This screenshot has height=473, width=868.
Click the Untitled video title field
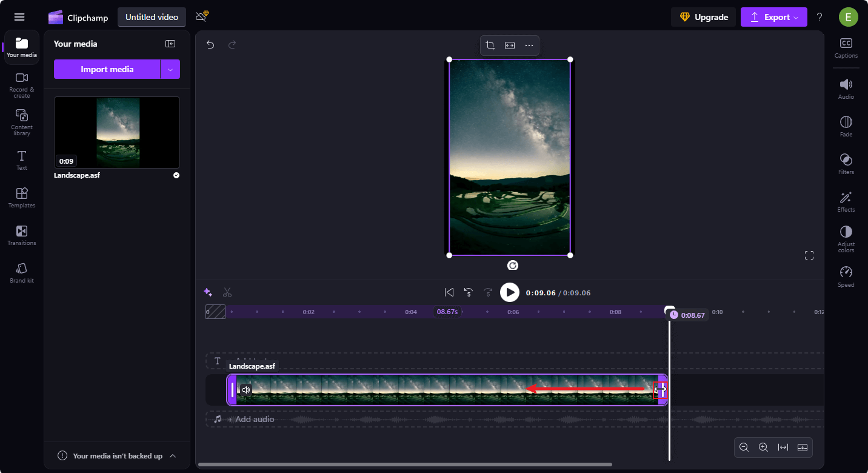coord(152,17)
